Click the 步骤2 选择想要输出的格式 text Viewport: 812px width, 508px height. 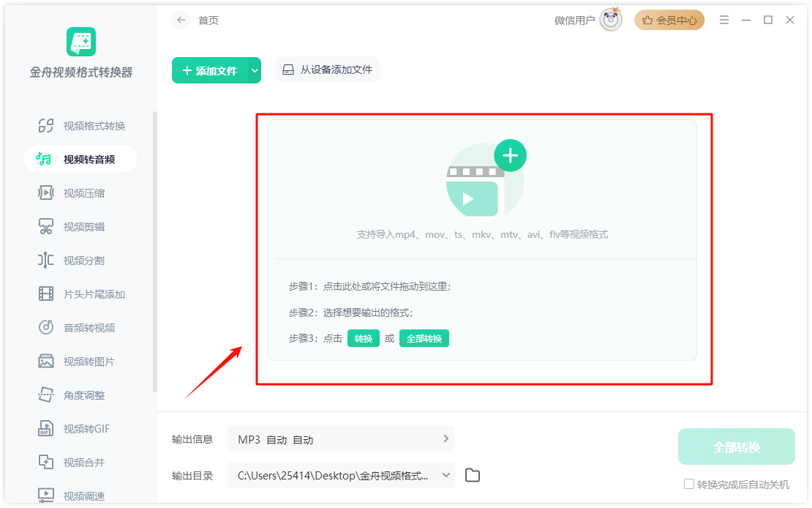[x=350, y=313]
